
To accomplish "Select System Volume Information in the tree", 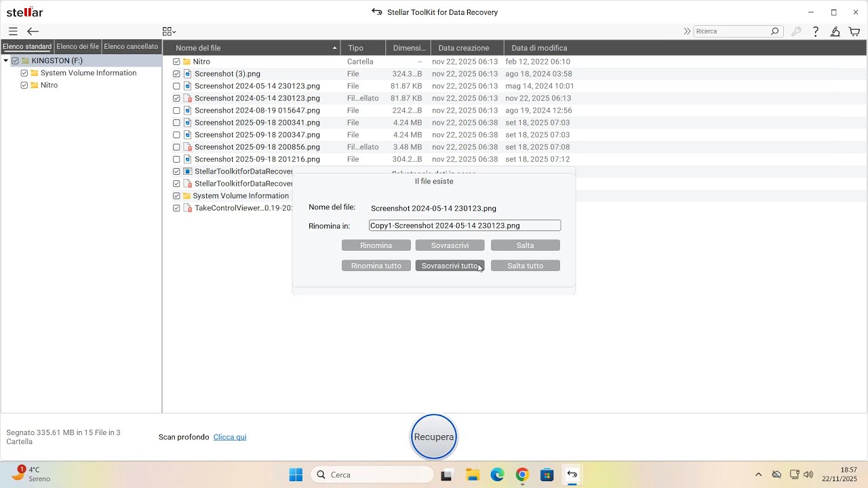I will coord(88,73).
